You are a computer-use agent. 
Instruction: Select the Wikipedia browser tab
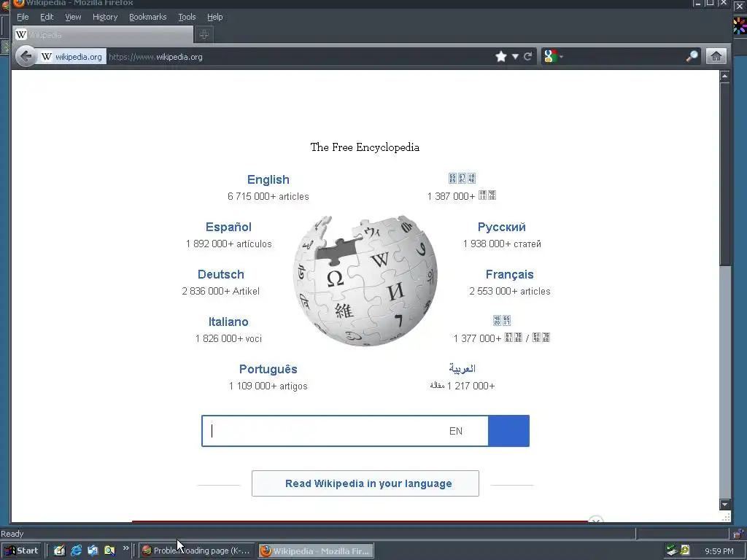click(102, 35)
